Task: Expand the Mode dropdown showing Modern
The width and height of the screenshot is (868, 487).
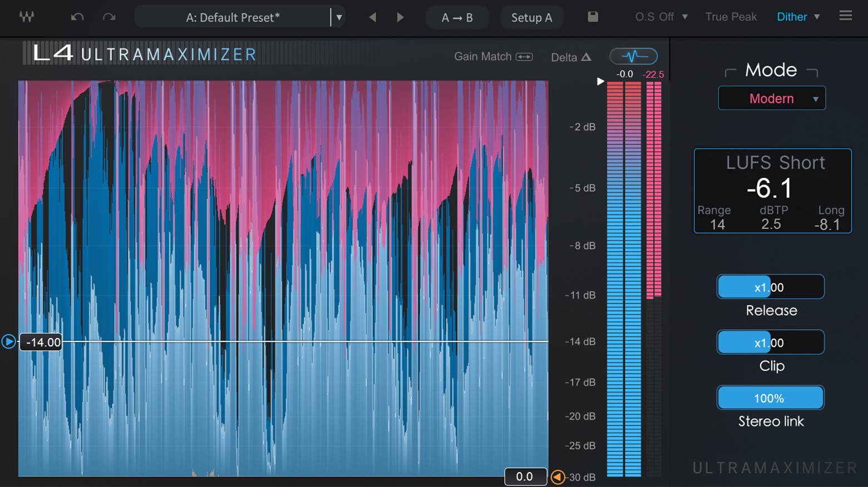Action: (x=771, y=98)
